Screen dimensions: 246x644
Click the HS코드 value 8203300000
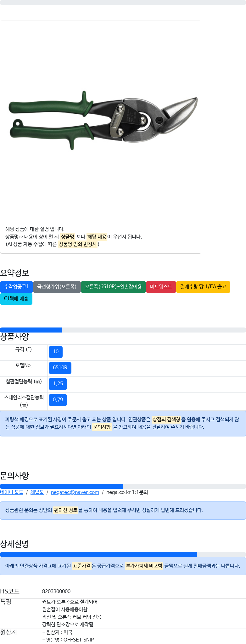(x=56, y=592)
